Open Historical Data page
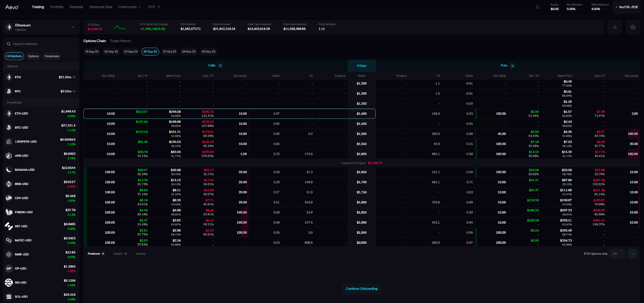Screen dimensions: 644x303 point(101,7)
